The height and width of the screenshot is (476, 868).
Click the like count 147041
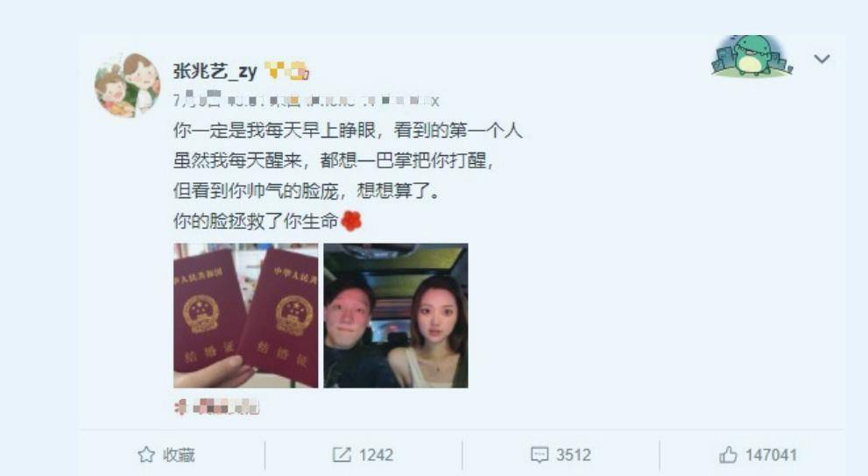tap(771, 455)
